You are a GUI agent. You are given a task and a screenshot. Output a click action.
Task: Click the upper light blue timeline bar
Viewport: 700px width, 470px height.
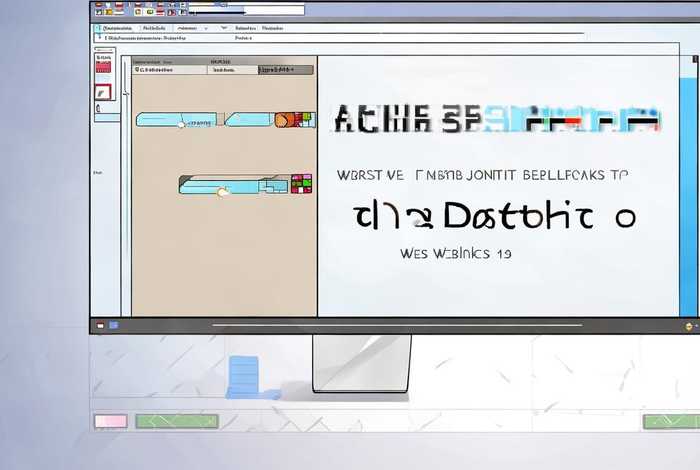click(175, 120)
